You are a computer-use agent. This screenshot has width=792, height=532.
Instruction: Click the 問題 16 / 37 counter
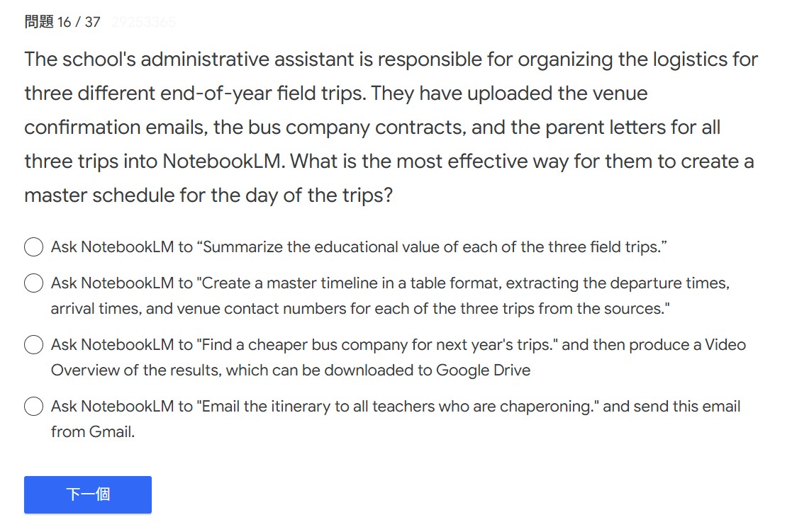click(x=62, y=22)
